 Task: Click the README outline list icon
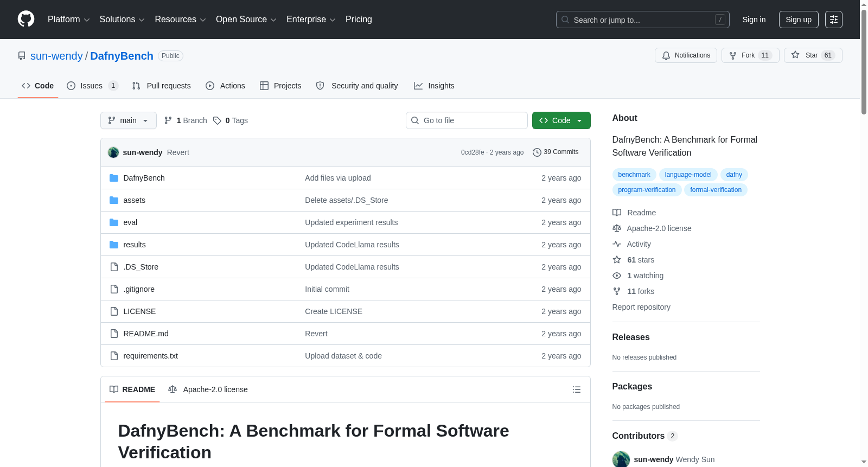coord(577,389)
